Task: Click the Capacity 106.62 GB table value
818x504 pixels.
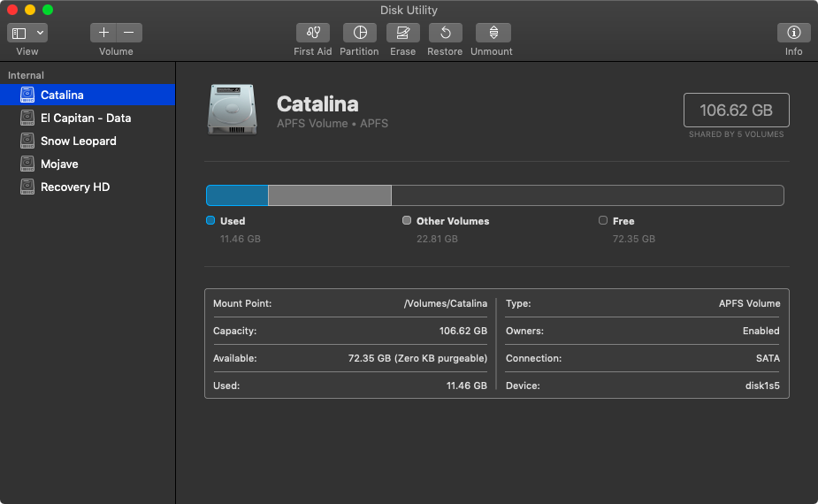Action: pos(463,331)
